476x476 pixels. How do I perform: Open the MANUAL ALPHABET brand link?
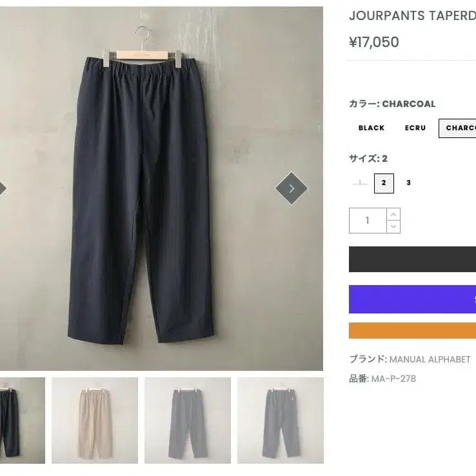[430, 359]
